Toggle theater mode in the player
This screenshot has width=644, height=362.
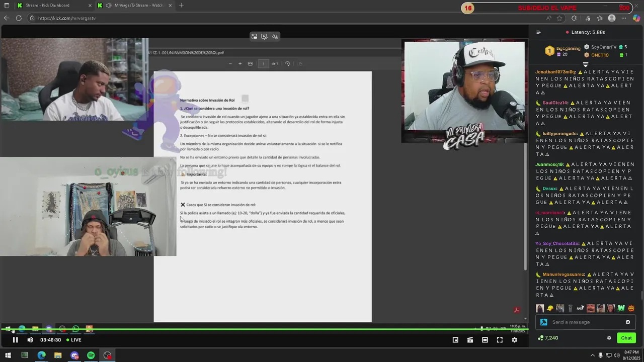click(485, 340)
